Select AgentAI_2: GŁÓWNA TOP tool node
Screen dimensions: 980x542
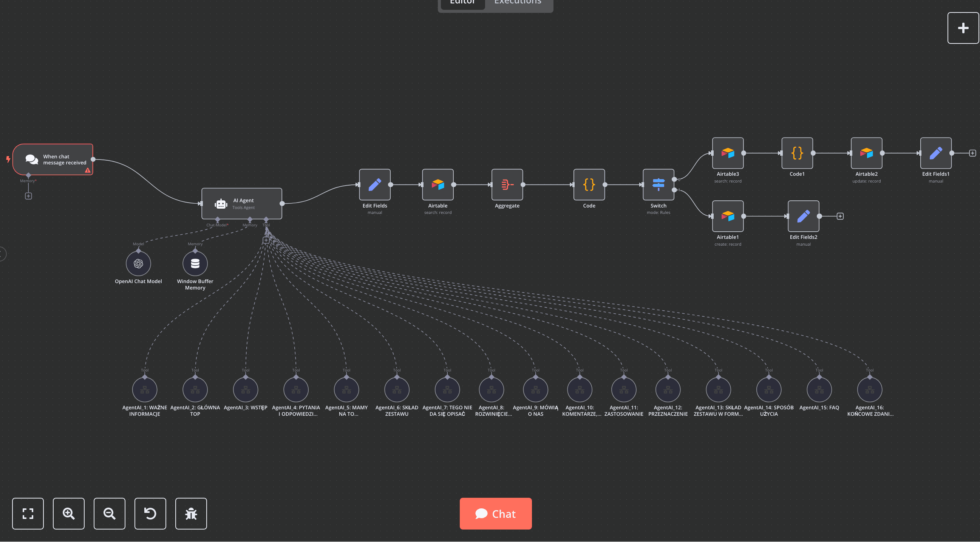[195, 390]
